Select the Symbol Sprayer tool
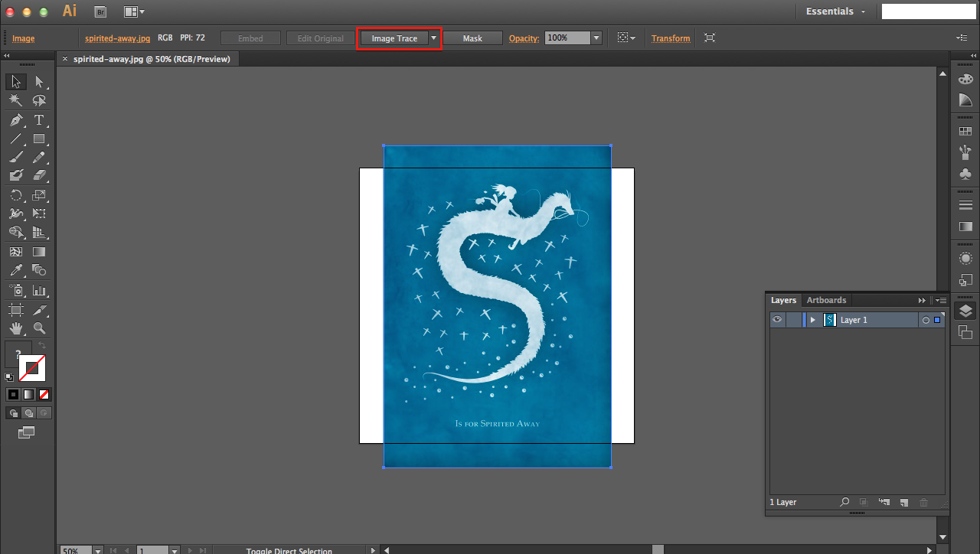 [x=16, y=290]
